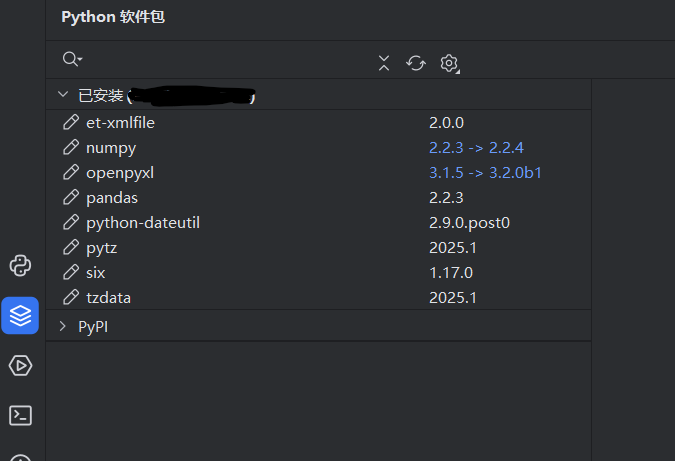
Task: Collapse the 已安装 installed packages section
Action: click(63, 96)
